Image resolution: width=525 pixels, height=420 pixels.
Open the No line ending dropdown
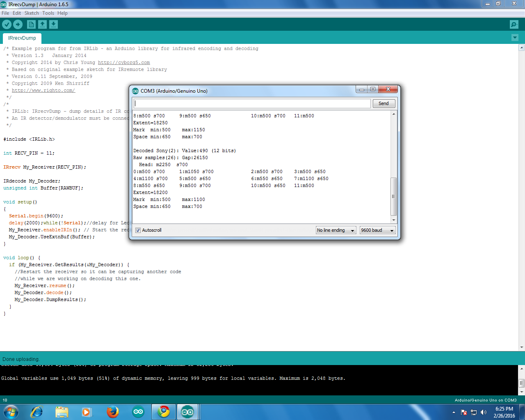[336, 230]
